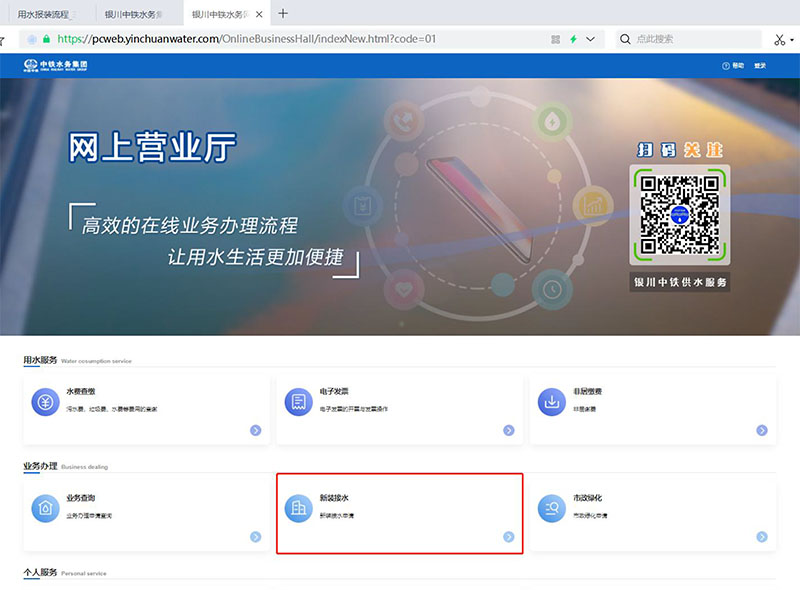The image size is (800, 590).
Task: Click the scissors screenshot icon in browser toolbar
Action: coord(779,39)
